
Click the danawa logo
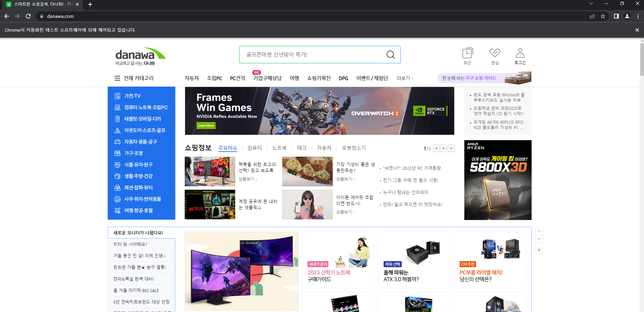click(140, 57)
